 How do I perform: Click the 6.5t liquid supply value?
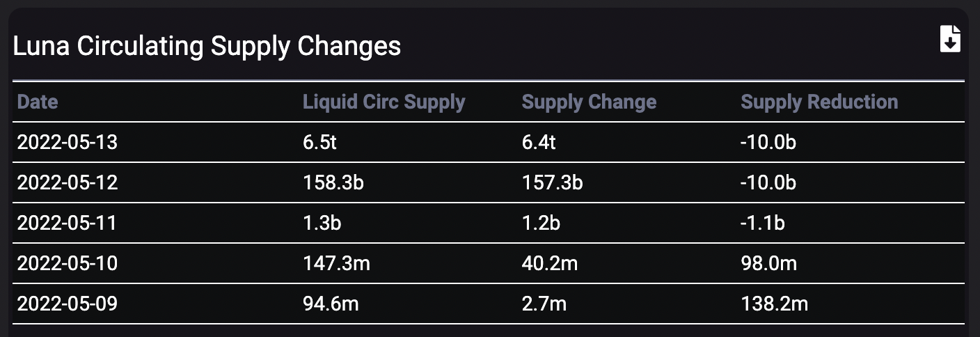click(x=320, y=142)
